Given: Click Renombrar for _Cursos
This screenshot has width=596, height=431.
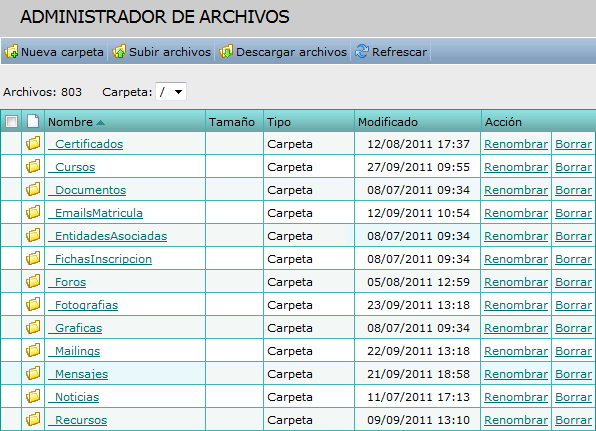Looking at the screenshot, I should [x=516, y=167].
